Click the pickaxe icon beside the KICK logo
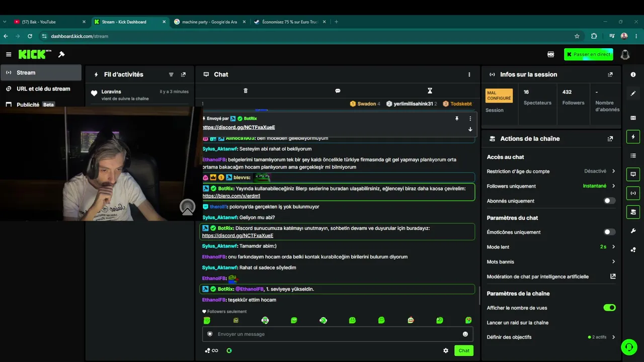The height and width of the screenshot is (362, 644). coord(61,54)
